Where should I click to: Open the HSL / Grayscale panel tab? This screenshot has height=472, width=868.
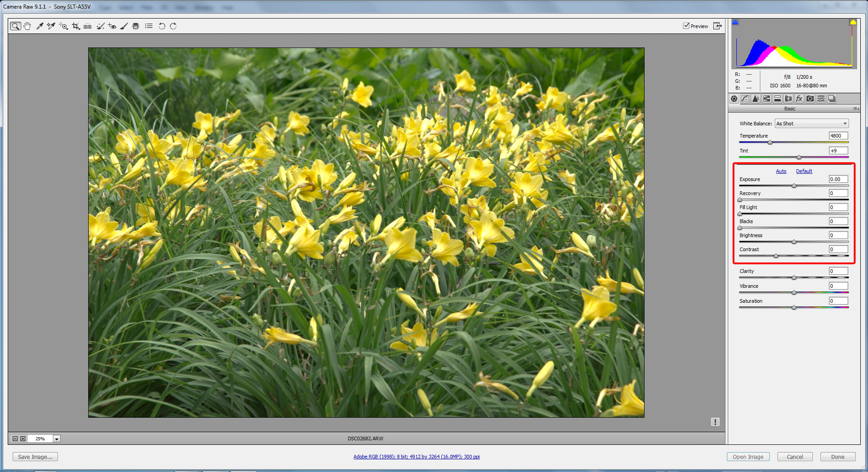(x=767, y=99)
